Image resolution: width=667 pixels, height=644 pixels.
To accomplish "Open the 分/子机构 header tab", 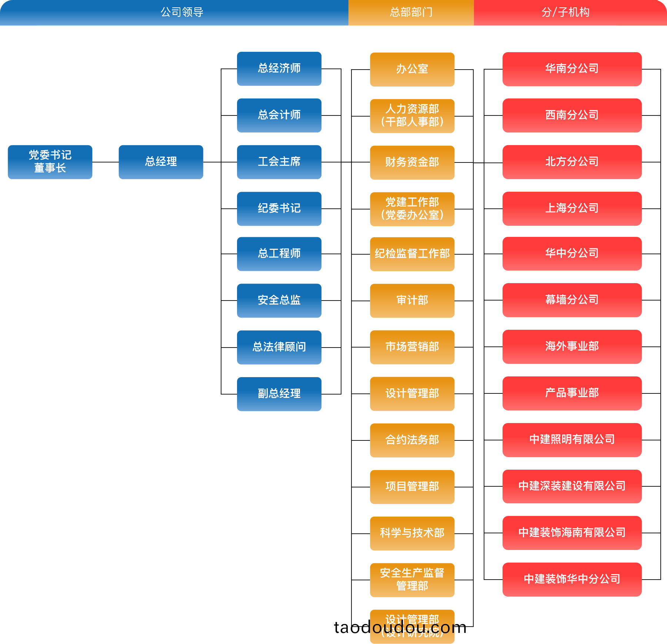I will pyautogui.click(x=565, y=13).
